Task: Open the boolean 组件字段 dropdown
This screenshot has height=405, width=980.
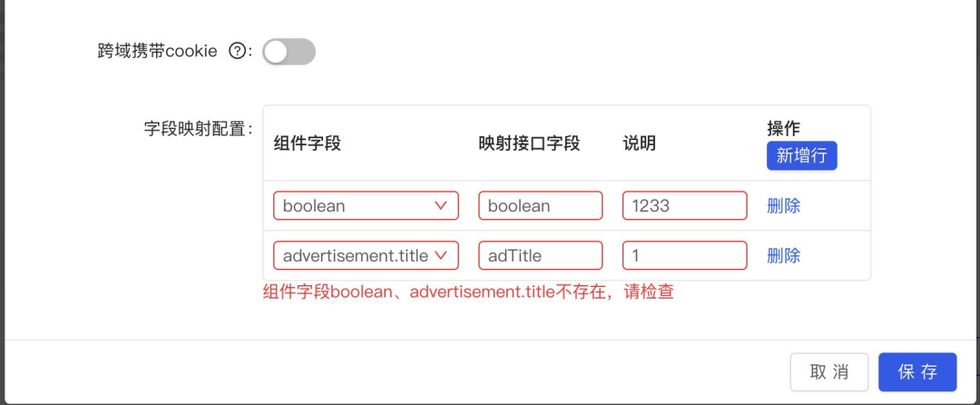Action: tap(366, 205)
